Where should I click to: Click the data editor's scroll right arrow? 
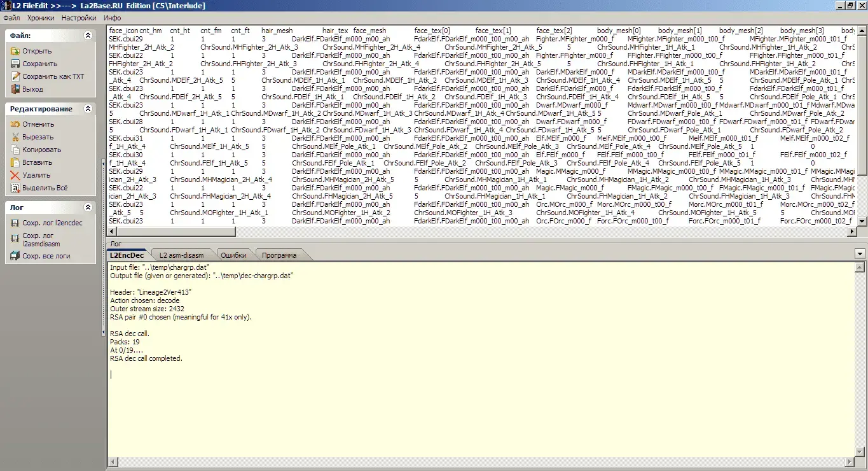click(852, 231)
